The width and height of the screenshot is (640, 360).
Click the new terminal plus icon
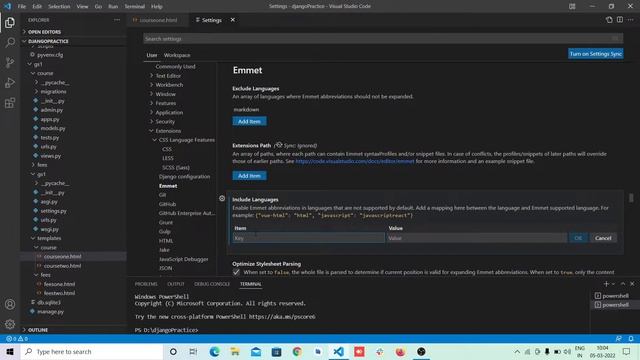pyautogui.click(x=606, y=284)
